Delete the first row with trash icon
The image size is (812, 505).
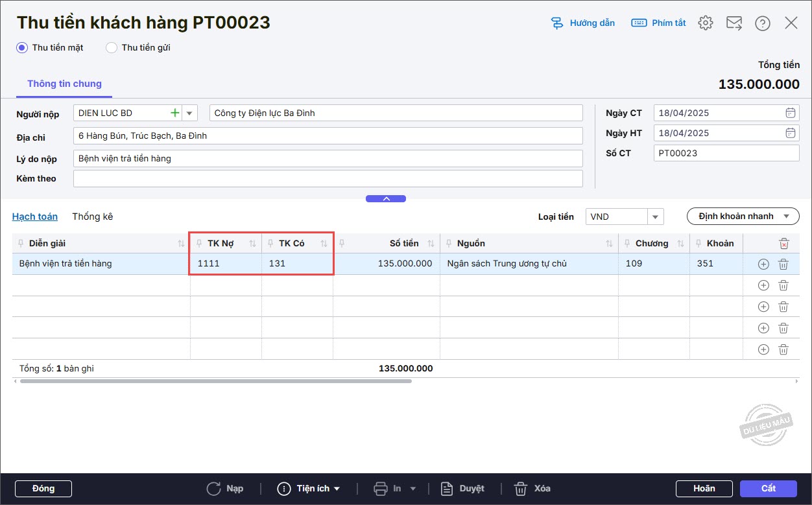click(783, 264)
